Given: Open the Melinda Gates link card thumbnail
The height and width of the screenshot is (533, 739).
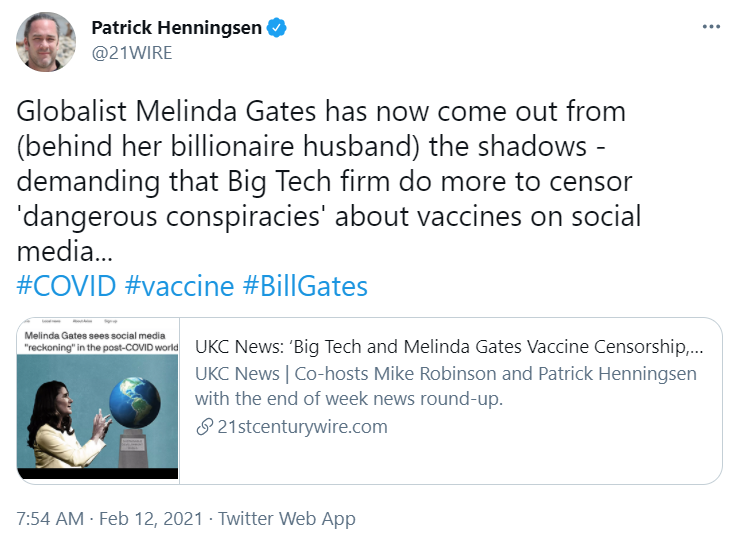Looking at the screenshot, I should 98,400.
